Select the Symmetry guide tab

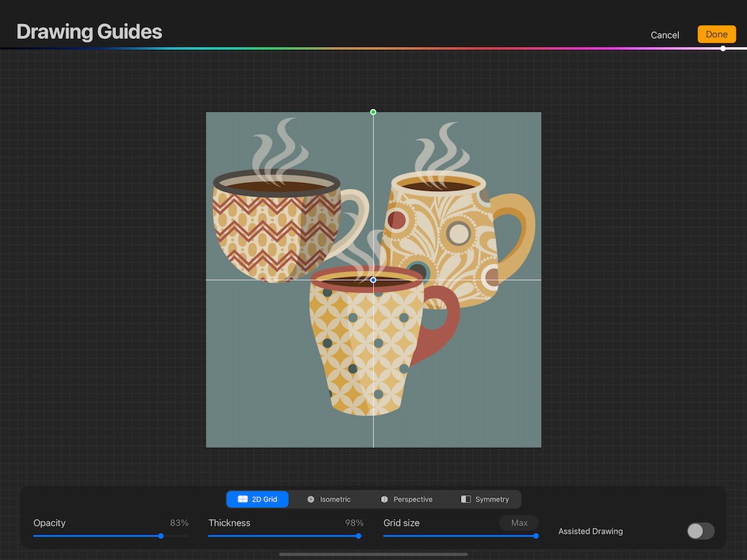(485, 500)
